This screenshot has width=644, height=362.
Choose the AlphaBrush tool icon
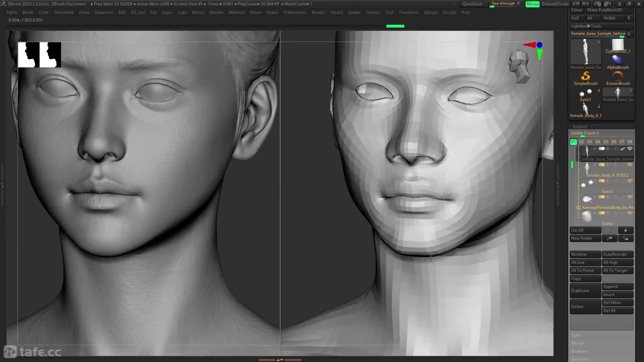click(x=618, y=60)
